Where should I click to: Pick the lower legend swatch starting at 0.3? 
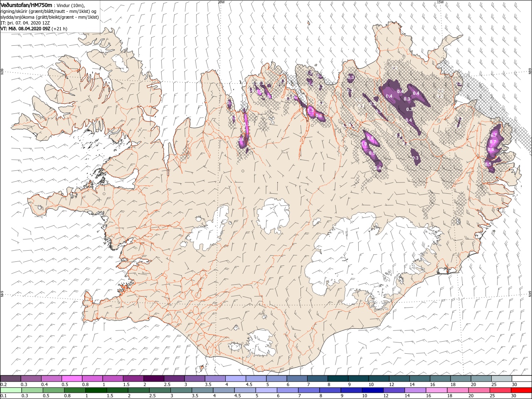tap(32, 390)
